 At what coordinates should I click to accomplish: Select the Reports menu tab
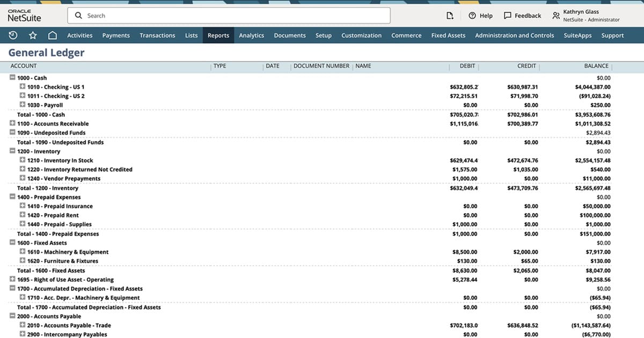pyautogui.click(x=218, y=35)
